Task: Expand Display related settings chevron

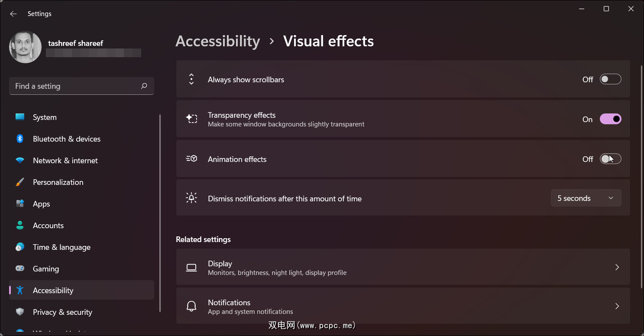Action: pyautogui.click(x=617, y=267)
